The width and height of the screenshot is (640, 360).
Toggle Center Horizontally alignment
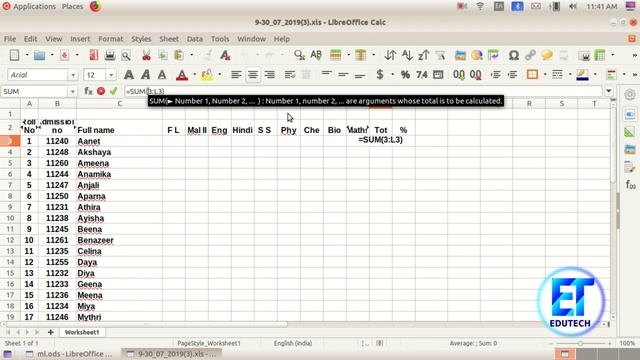(253, 75)
